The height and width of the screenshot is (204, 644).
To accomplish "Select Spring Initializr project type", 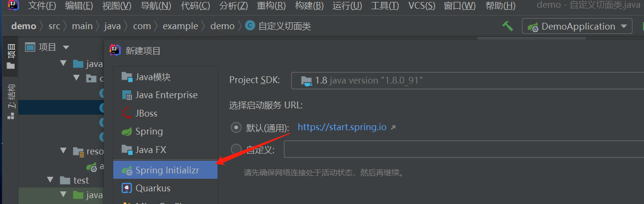I will click(x=165, y=170).
